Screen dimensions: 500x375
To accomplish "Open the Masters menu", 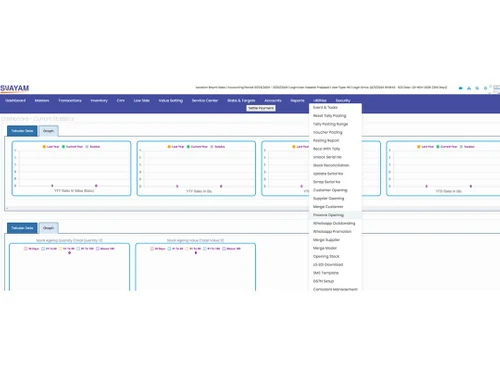I will coord(42,100).
